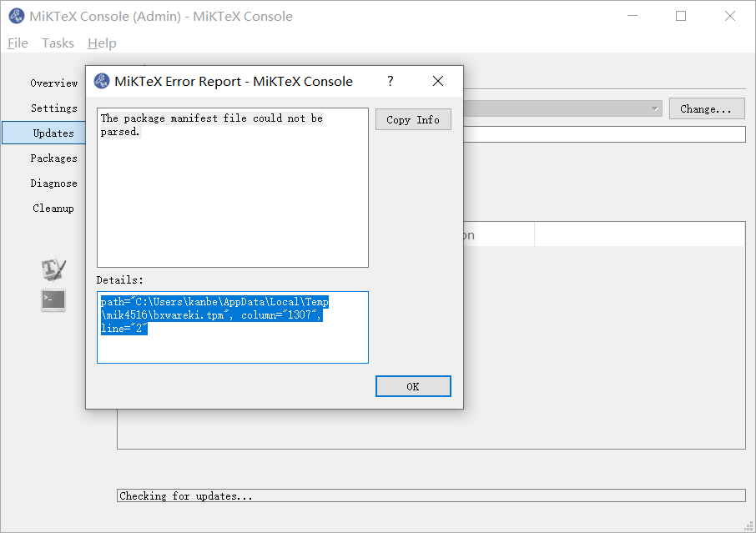Viewport: 756px width, 533px height.
Task: Open the Tasks menu
Action: click(58, 43)
